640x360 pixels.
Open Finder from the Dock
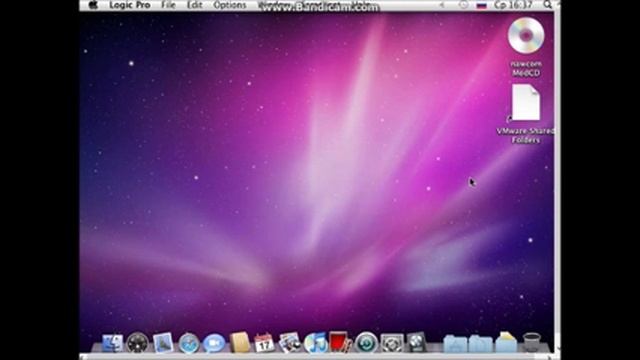[x=112, y=343]
